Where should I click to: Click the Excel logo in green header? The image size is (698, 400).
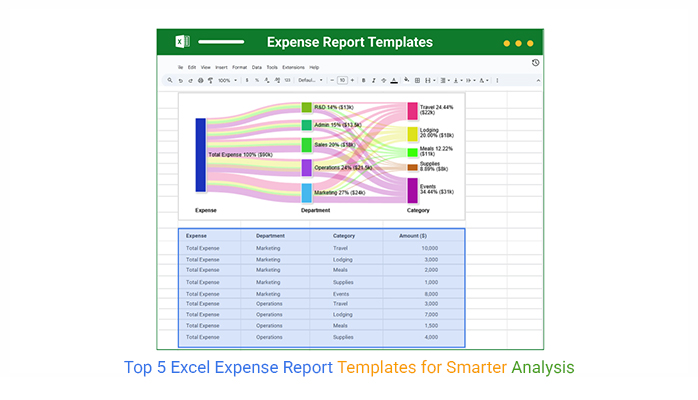coord(182,41)
